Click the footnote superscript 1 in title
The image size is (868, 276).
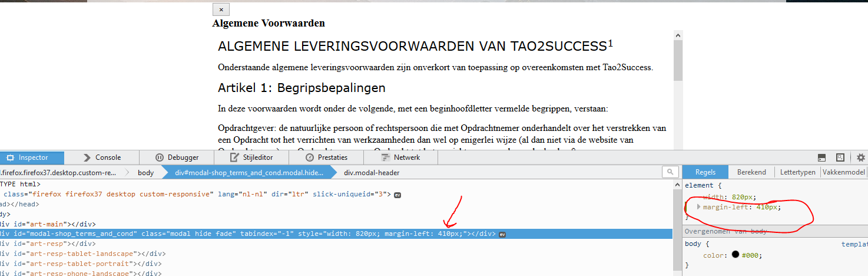pyautogui.click(x=611, y=43)
